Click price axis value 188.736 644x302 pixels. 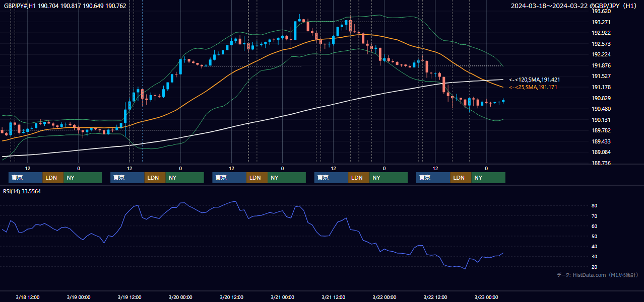(601, 163)
